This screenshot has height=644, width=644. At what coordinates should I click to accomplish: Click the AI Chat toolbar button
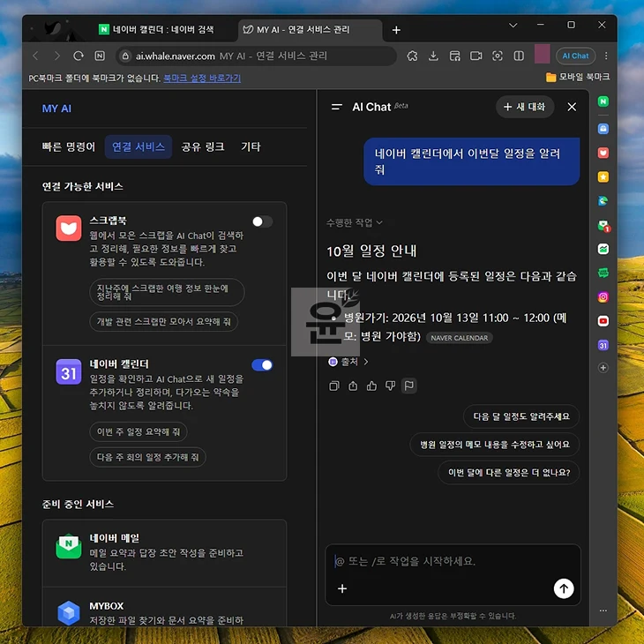tap(575, 56)
